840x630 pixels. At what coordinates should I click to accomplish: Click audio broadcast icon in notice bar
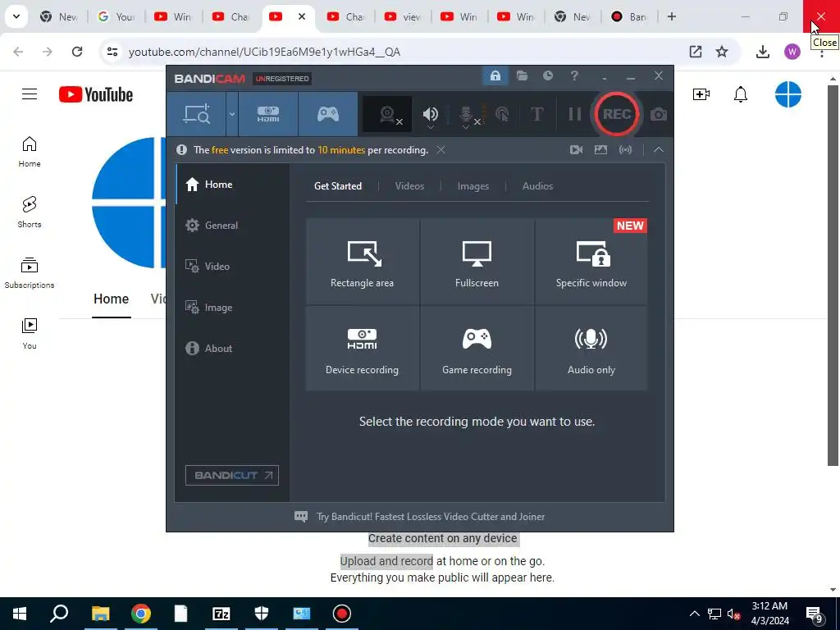tap(626, 150)
